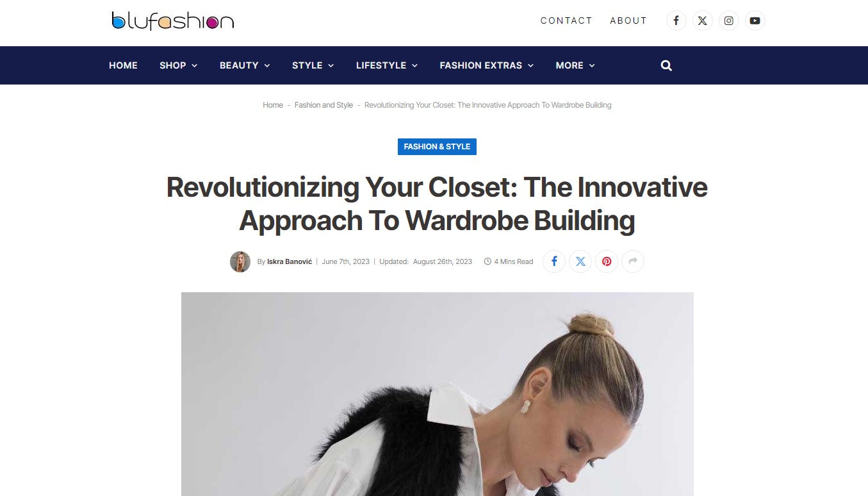
Task: Open the YouTube icon in header
Action: (x=755, y=21)
